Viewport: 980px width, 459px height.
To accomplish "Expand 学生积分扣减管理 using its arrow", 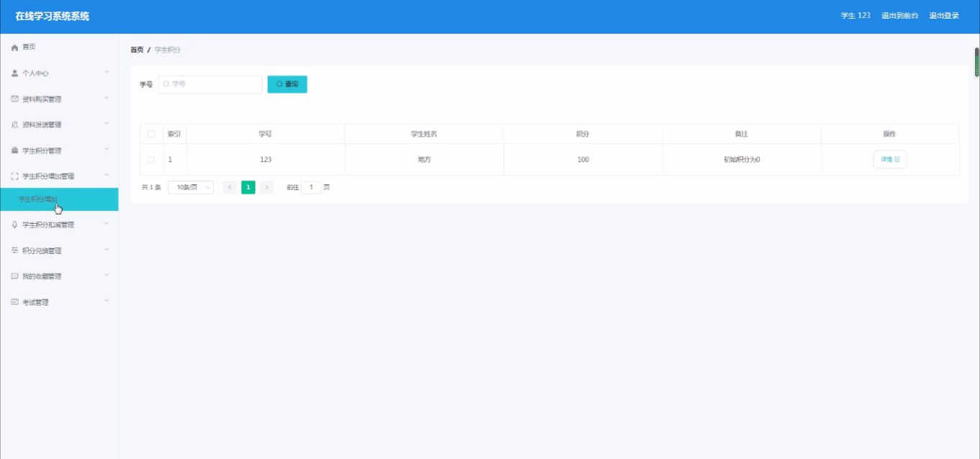I will tap(106, 224).
